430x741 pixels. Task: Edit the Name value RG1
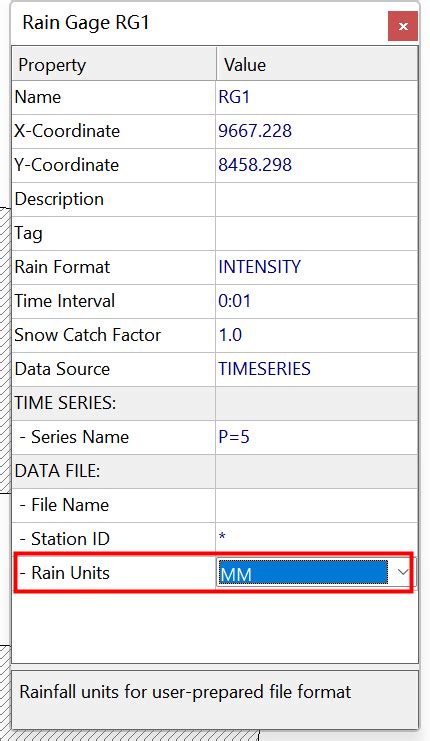tap(317, 97)
